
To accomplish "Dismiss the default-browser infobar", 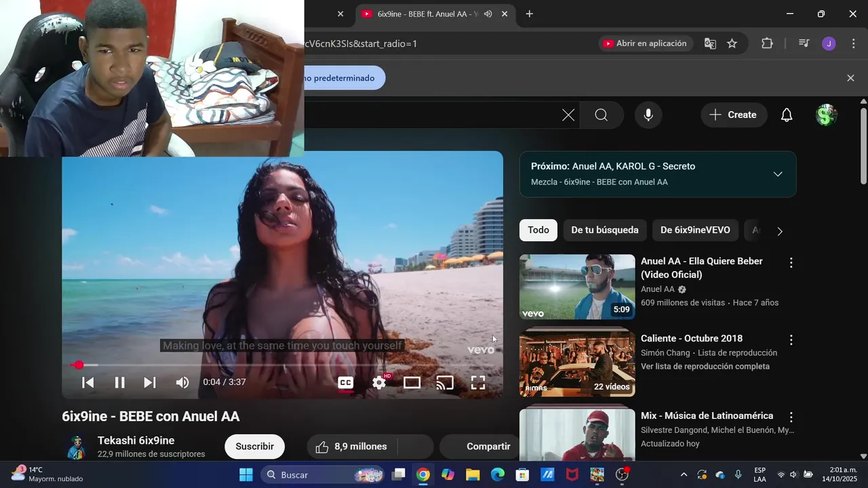I will (x=850, y=78).
